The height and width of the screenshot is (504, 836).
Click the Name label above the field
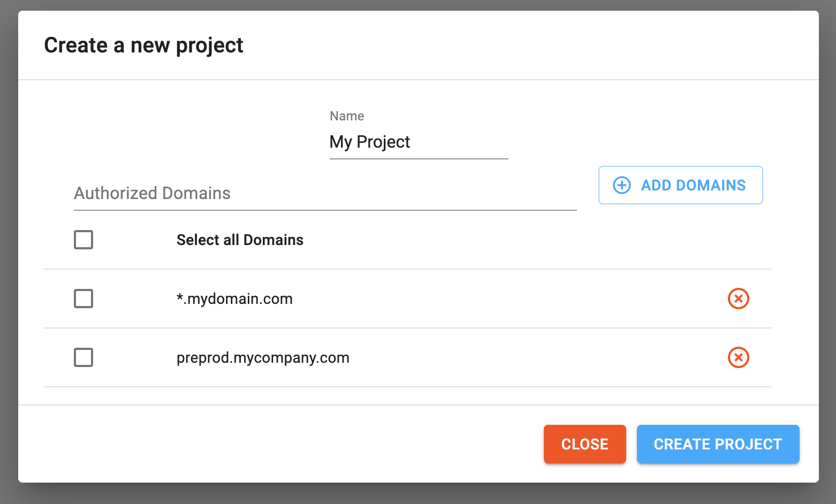347,116
